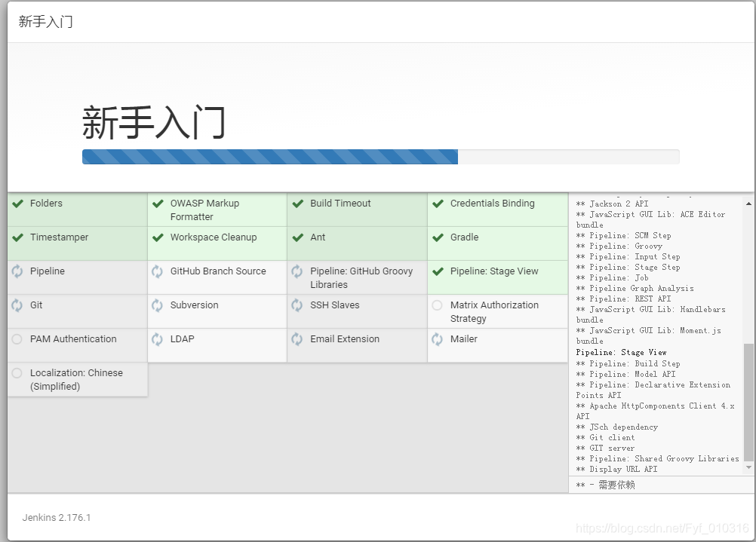Click the Subversion plugin label
The image size is (756, 542).
pyautogui.click(x=195, y=305)
